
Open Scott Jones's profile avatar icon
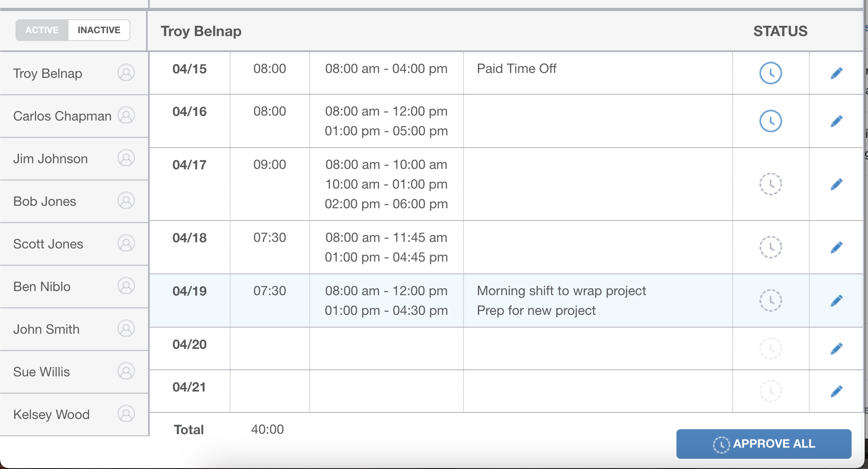(x=126, y=244)
